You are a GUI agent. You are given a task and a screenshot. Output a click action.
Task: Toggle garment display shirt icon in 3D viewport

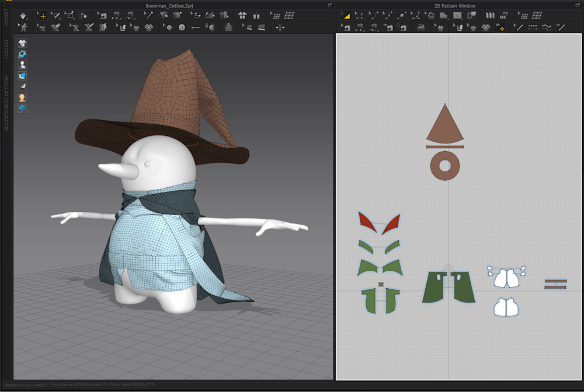[22, 43]
